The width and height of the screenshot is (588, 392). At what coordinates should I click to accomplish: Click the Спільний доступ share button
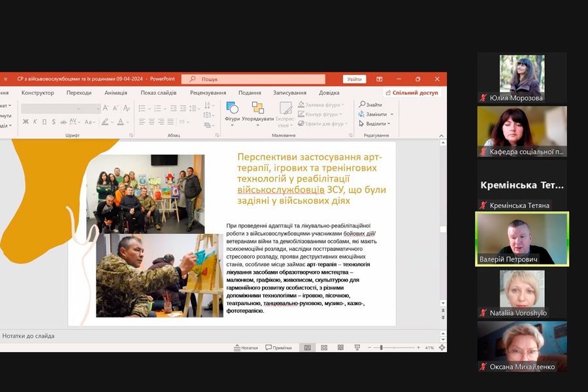tap(412, 93)
